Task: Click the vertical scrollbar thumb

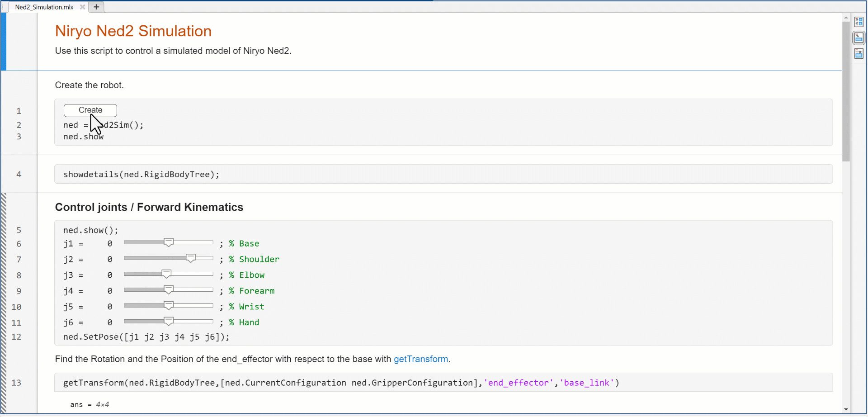Action: click(x=846, y=91)
